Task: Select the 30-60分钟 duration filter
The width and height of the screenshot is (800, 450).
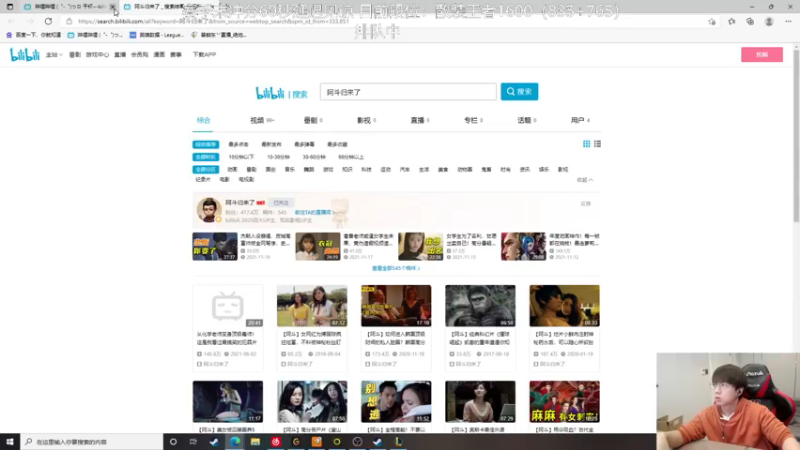Action: point(314,157)
